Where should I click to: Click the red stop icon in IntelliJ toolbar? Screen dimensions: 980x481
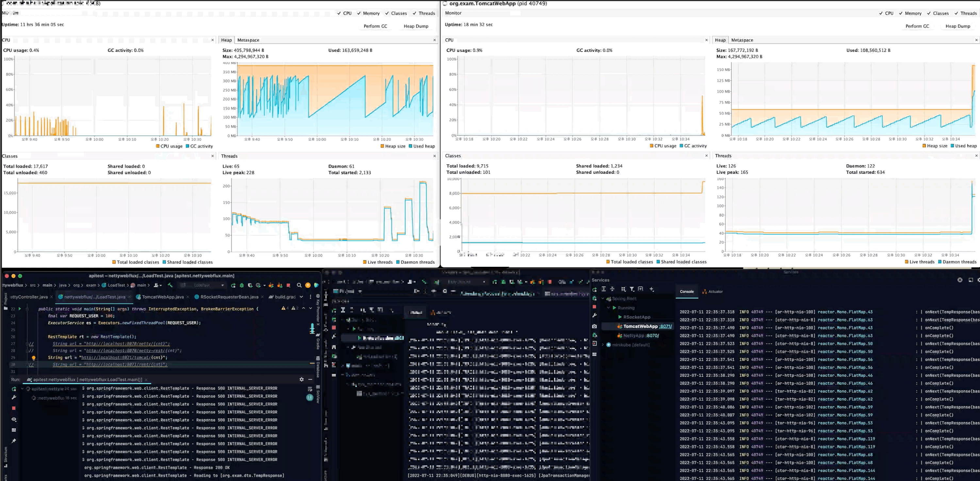point(288,285)
